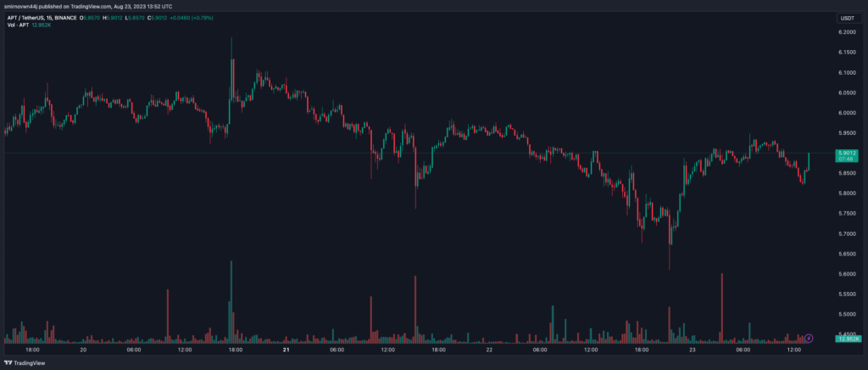Click date marker 23 on time axis

click(693, 350)
